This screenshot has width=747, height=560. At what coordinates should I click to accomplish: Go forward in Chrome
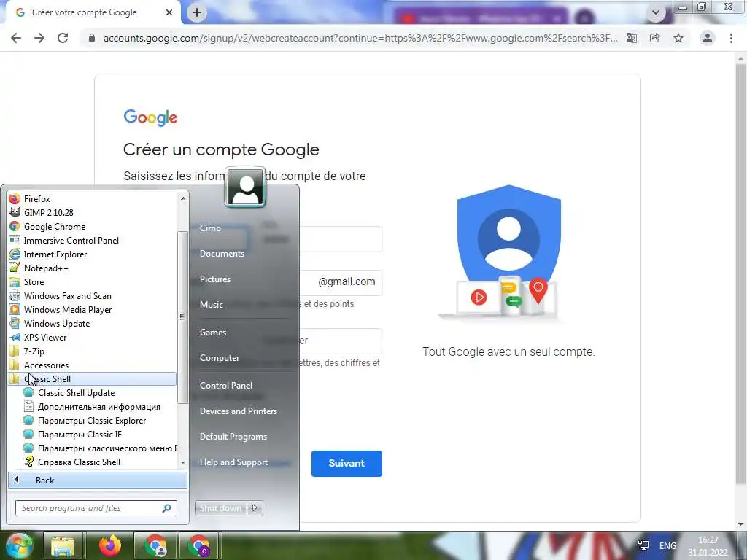(x=39, y=38)
